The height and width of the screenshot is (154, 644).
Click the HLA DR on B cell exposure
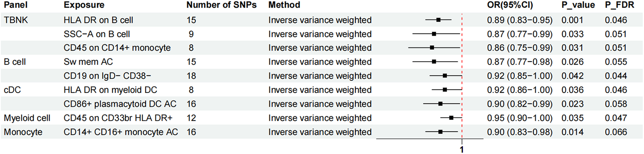tap(98, 20)
